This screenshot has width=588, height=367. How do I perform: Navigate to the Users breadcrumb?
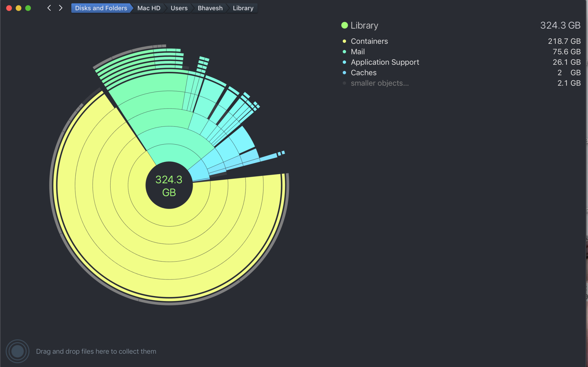point(179,8)
